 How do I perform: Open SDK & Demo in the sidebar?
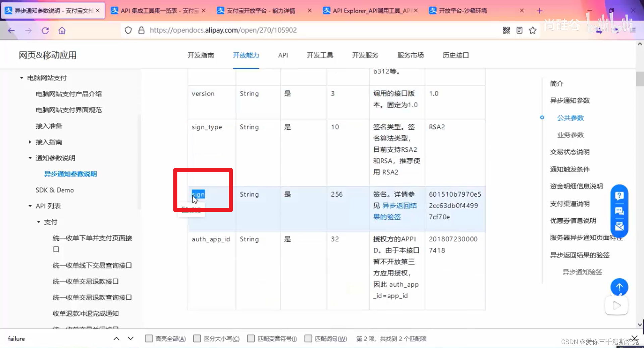click(x=55, y=190)
